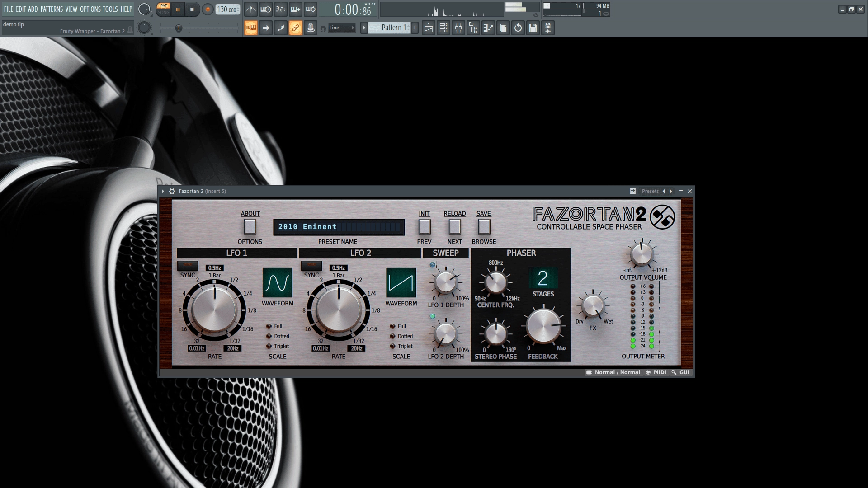Open the FILE menu
This screenshot has width=868, height=488.
[x=9, y=9]
